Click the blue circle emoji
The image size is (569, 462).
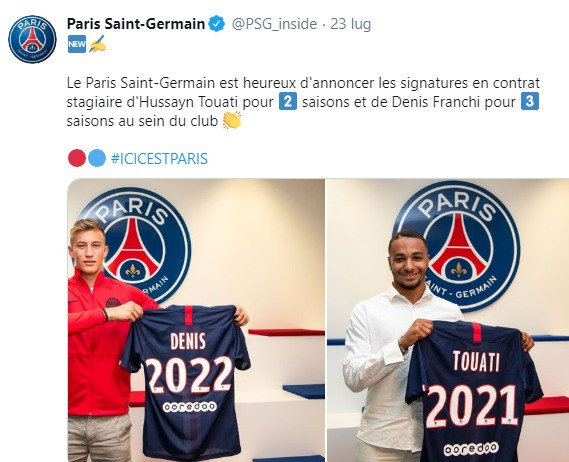(x=97, y=158)
